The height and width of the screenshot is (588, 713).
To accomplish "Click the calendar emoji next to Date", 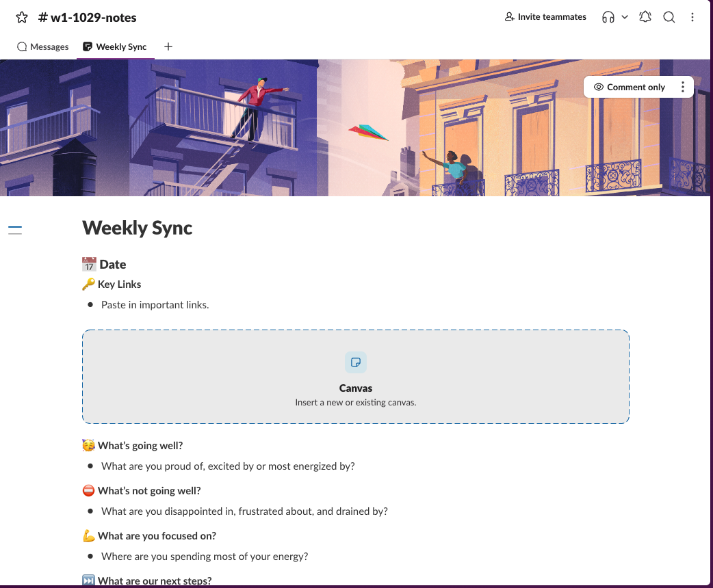I will (x=89, y=264).
